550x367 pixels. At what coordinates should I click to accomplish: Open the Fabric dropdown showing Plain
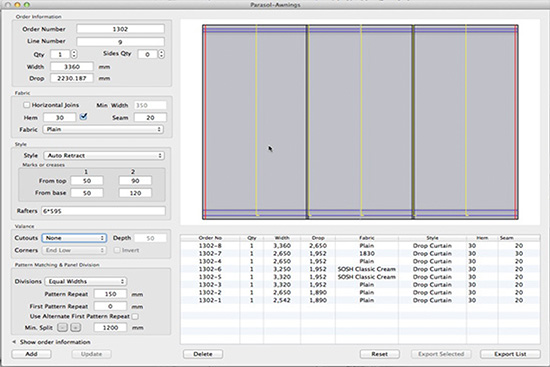103,129
